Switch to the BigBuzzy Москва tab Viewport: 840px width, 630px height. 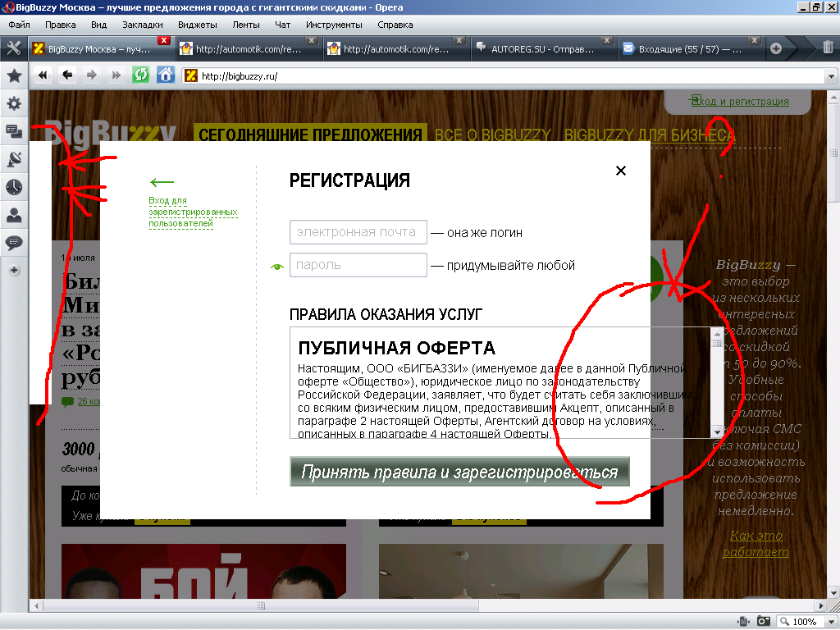[x=99, y=49]
